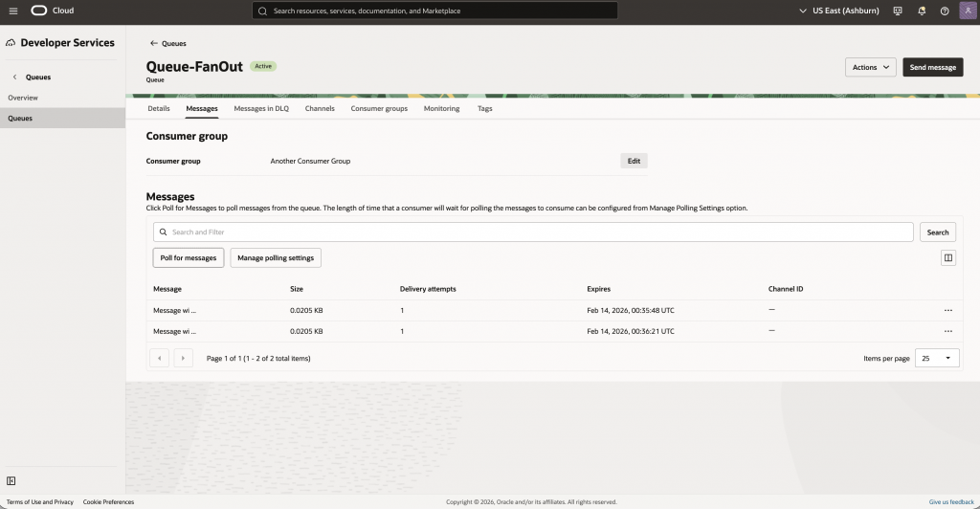
Task: Open the Cloud Shell developer tools icon
Action: pos(898,11)
